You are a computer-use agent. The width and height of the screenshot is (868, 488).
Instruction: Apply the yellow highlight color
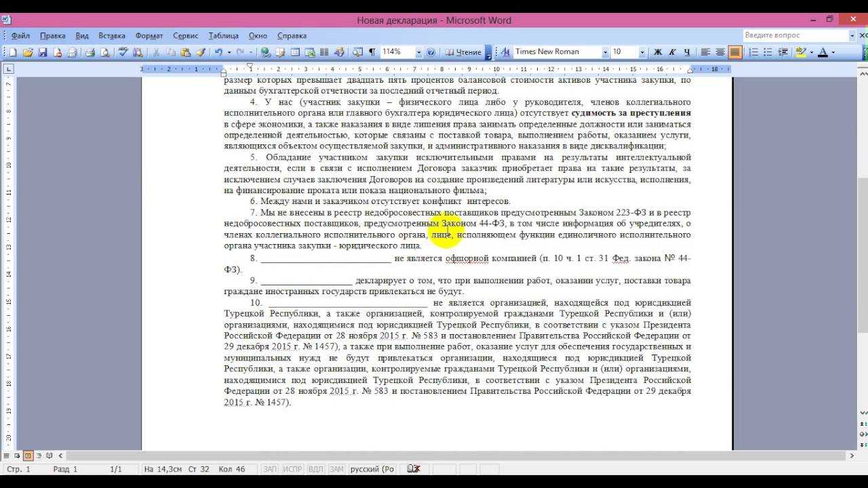click(x=801, y=52)
